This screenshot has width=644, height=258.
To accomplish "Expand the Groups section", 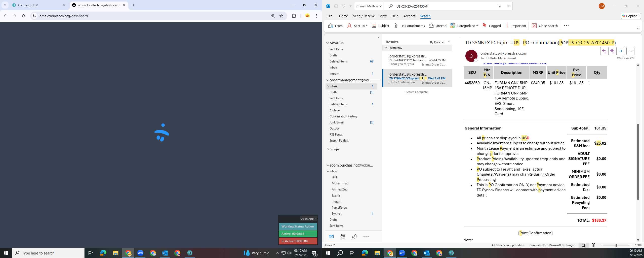I will tap(328, 149).
